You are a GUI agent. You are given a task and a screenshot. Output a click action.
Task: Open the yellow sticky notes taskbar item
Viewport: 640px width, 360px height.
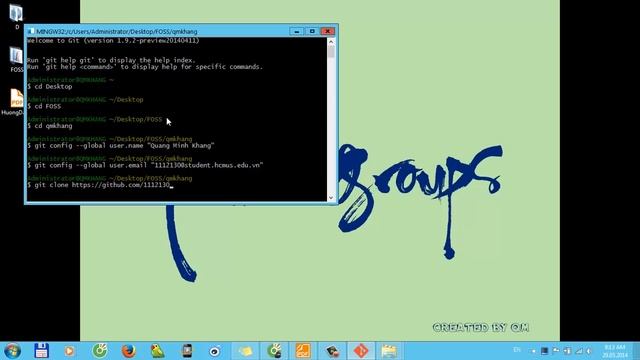pos(245,351)
